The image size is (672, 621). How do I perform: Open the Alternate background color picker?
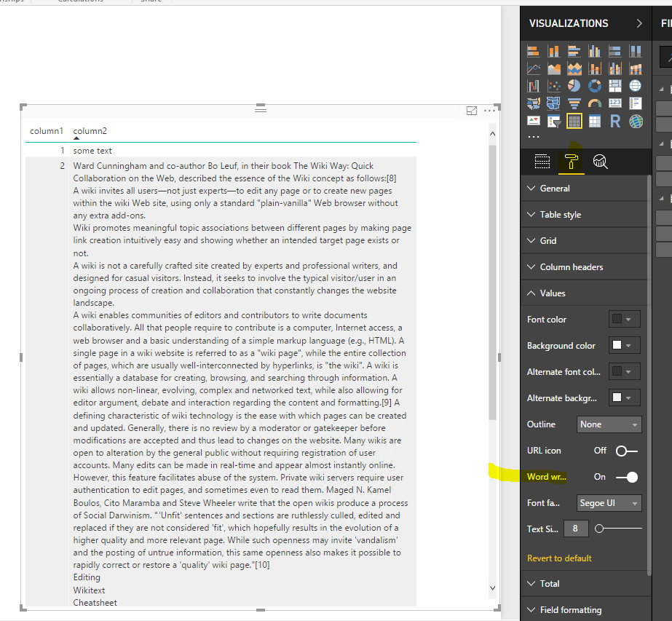coord(625,397)
